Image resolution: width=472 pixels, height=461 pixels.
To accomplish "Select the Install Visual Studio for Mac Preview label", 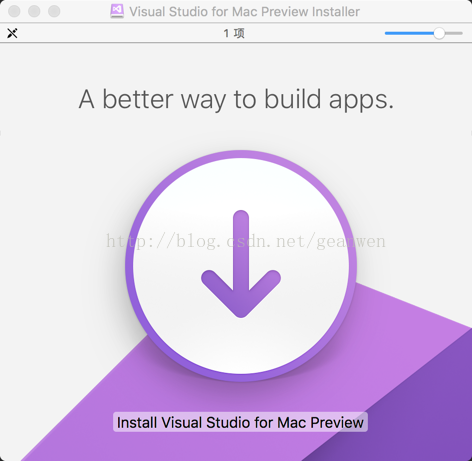I will (x=240, y=422).
